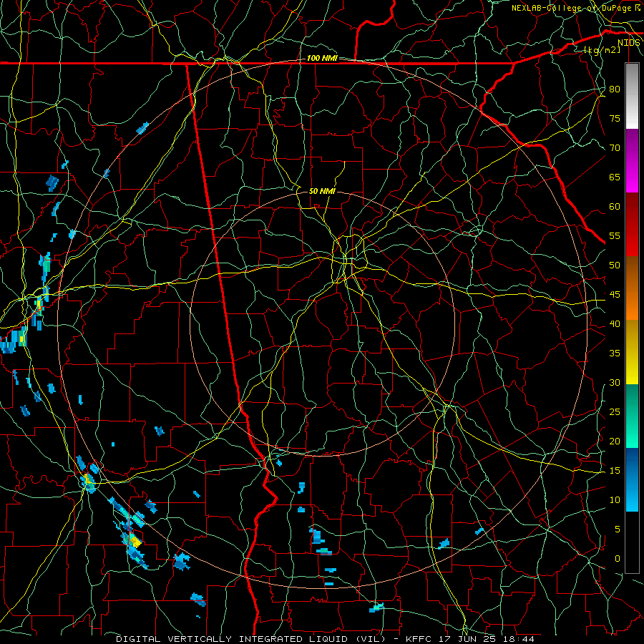This screenshot has height=644, width=644.
Task: Click the 45 value on the scale
Action: click(x=615, y=295)
